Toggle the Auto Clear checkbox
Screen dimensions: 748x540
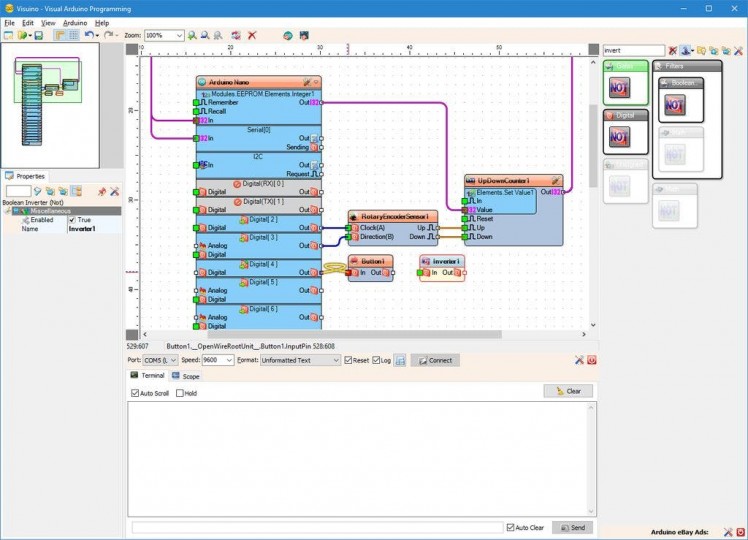click(x=511, y=527)
